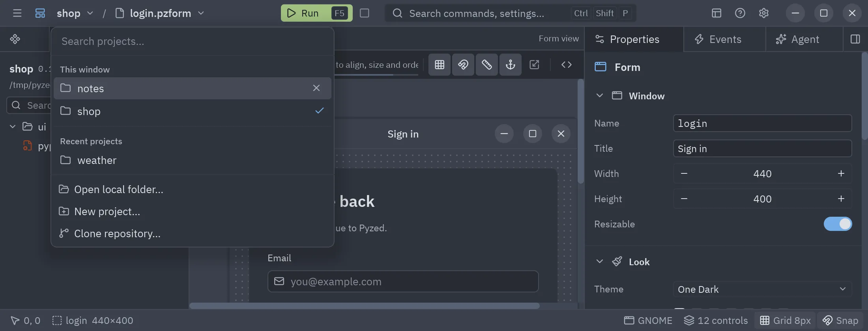This screenshot has width=868, height=331.
Task: Collapse the Window section
Action: tap(600, 96)
